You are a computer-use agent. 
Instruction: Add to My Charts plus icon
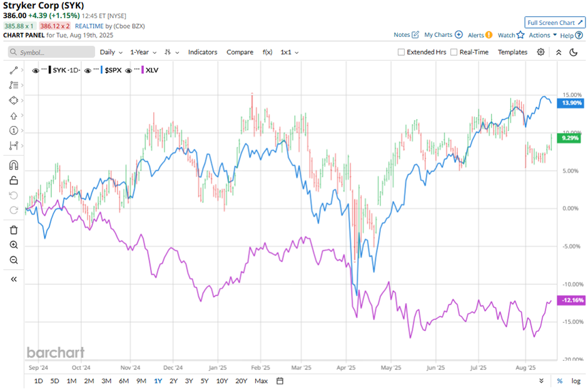[459, 34]
